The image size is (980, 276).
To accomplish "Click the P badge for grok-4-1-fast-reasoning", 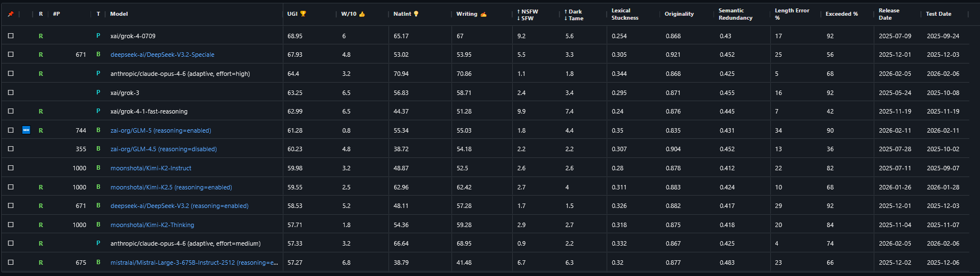I will point(98,111).
